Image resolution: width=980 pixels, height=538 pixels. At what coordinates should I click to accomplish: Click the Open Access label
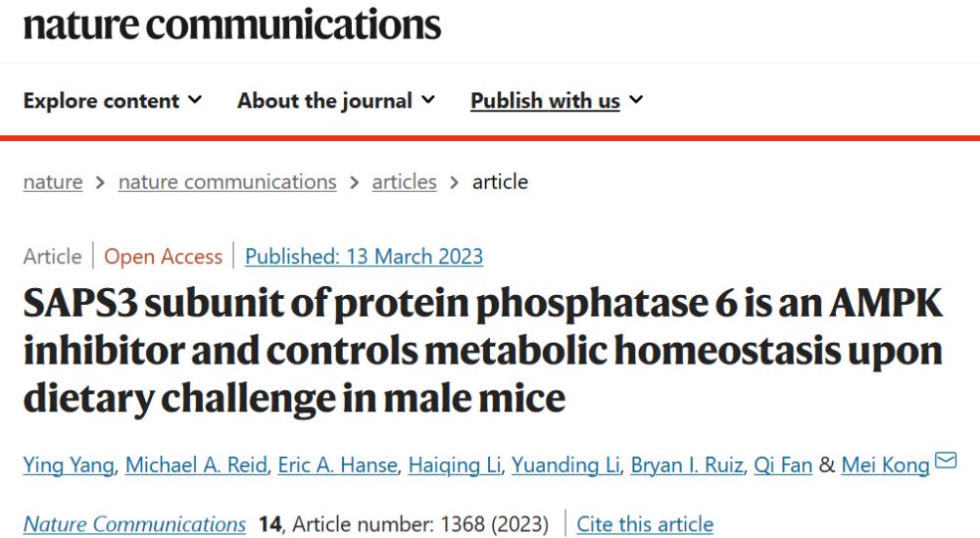163,256
